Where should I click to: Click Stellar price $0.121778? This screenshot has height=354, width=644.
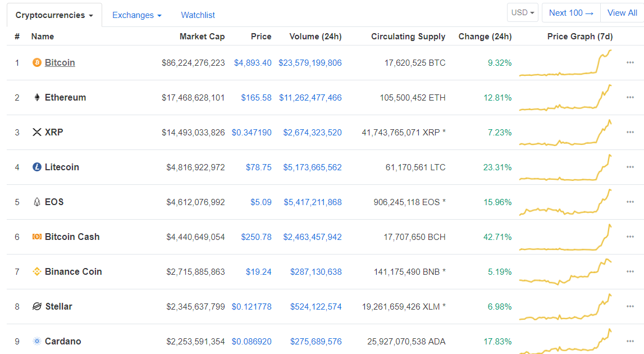[252, 307]
